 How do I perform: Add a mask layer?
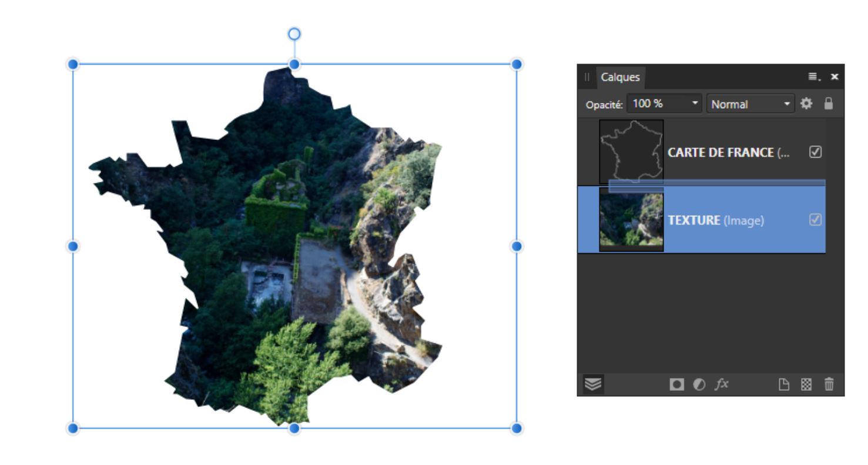677,384
